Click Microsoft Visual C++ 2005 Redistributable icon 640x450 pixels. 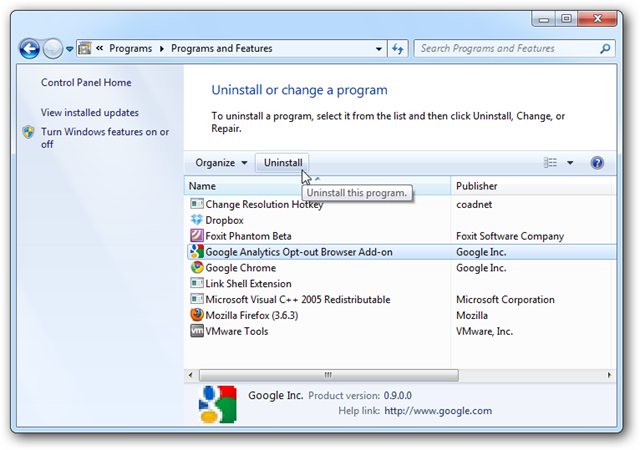pyautogui.click(x=197, y=299)
